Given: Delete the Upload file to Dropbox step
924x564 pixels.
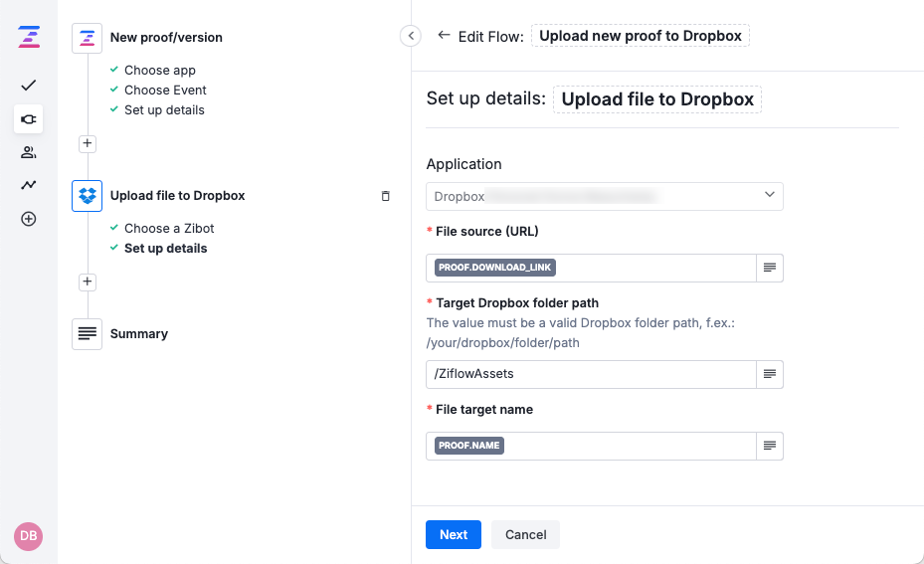Looking at the screenshot, I should click(385, 196).
